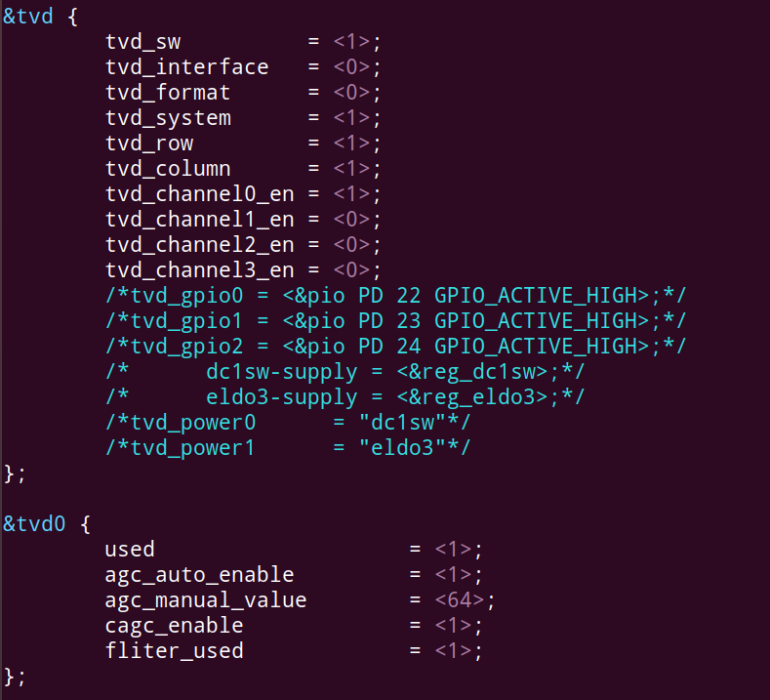Click the agc_manual_value <64> value

pyautogui.click(x=459, y=599)
